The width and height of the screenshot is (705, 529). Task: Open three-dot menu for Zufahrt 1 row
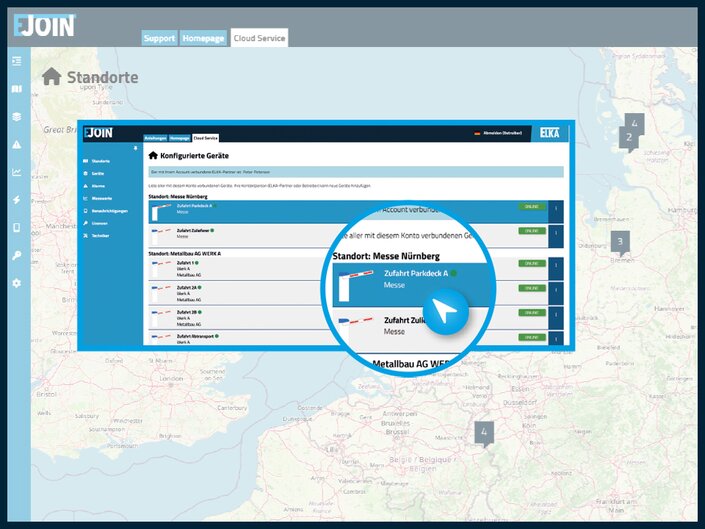pos(556,265)
